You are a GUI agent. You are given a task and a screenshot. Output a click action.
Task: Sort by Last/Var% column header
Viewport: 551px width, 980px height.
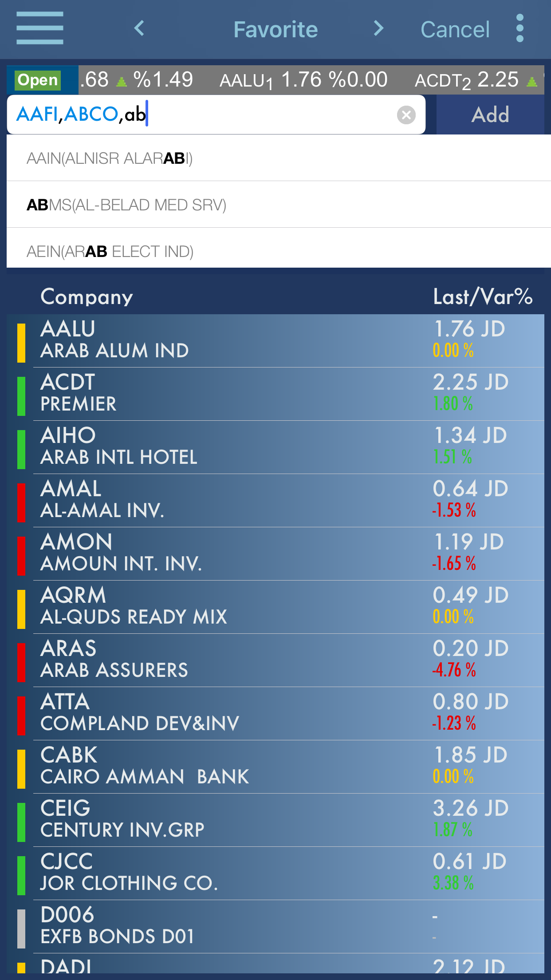coord(483,296)
